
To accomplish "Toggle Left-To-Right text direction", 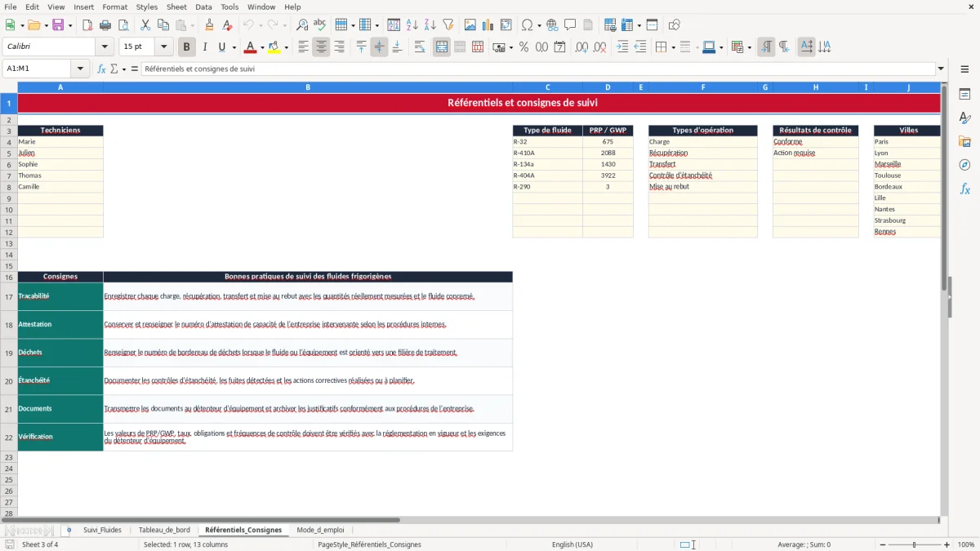I will pyautogui.click(x=766, y=47).
